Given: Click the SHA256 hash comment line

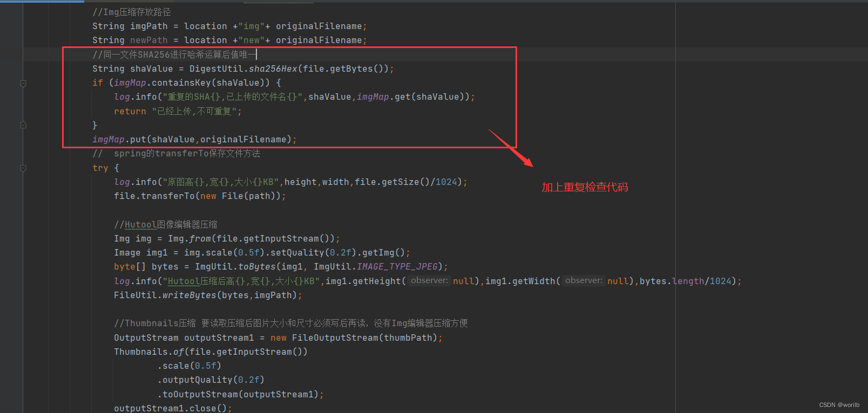Looking at the screenshot, I should coord(175,54).
